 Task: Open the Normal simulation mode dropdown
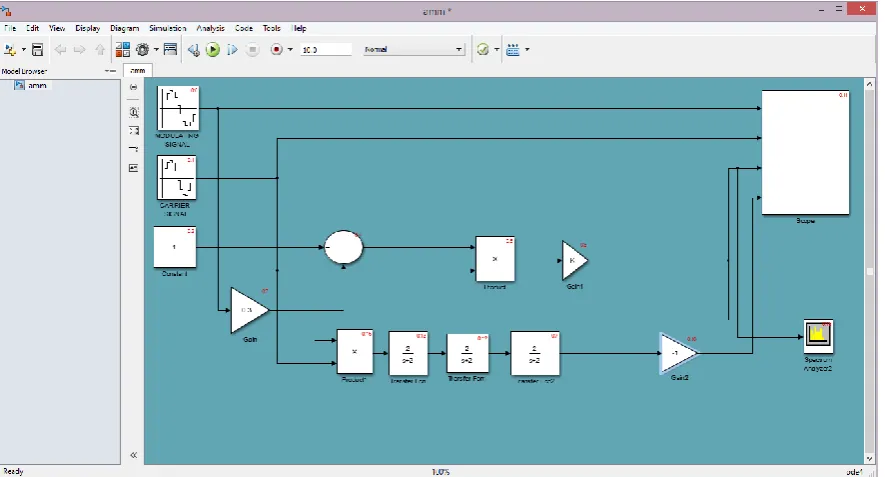coord(413,50)
